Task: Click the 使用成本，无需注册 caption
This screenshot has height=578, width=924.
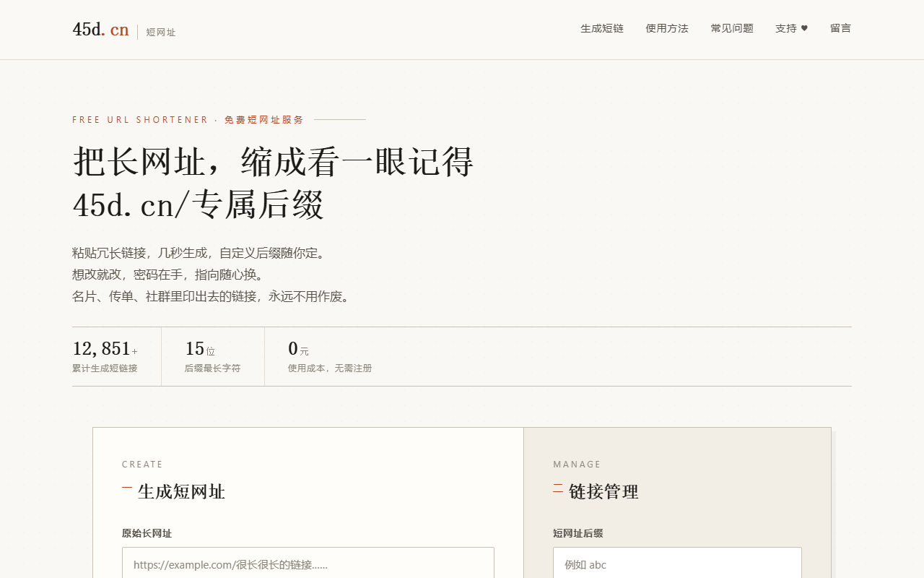Action: tap(330, 368)
